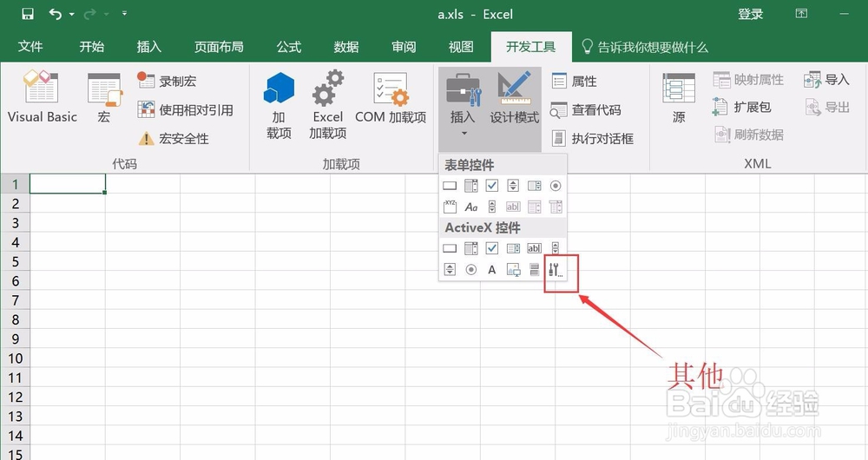868x460 pixels.
Task: Insert a form control Scroll Bar
Action: tap(492, 207)
